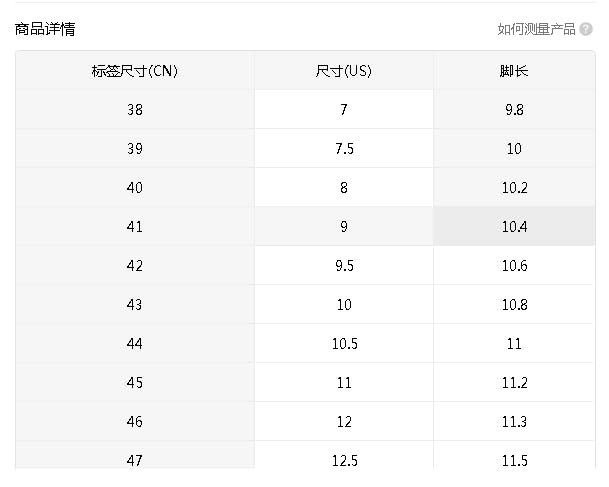Click the 10.8 foot length cell
This screenshot has width=609, height=487.
tap(514, 305)
